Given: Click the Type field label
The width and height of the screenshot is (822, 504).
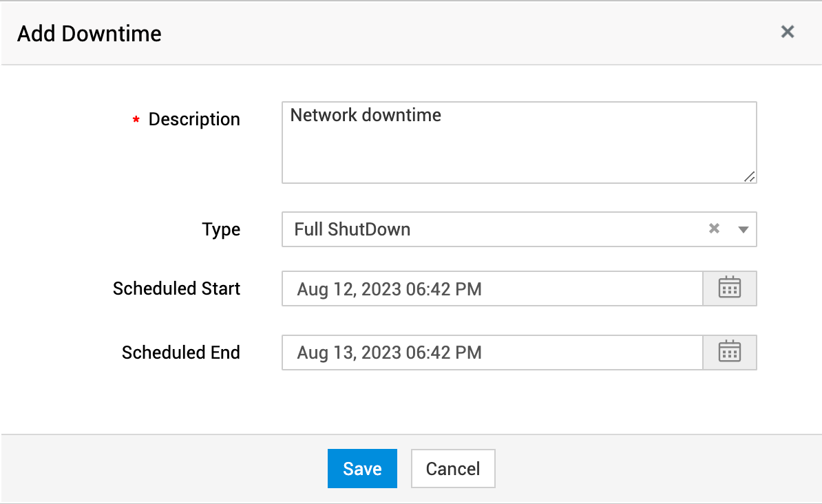Looking at the screenshot, I should 221,229.
